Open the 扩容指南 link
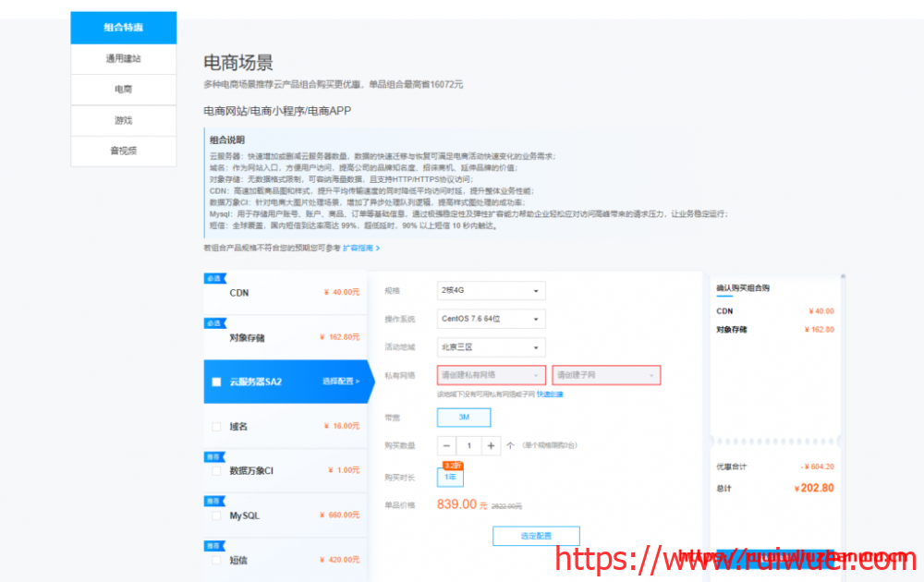The image size is (924, 582). point(360,249)
